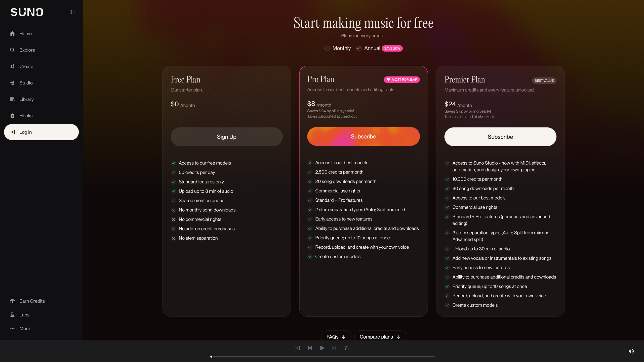
Task: Click the Log in button
Action: click(41, 132)
